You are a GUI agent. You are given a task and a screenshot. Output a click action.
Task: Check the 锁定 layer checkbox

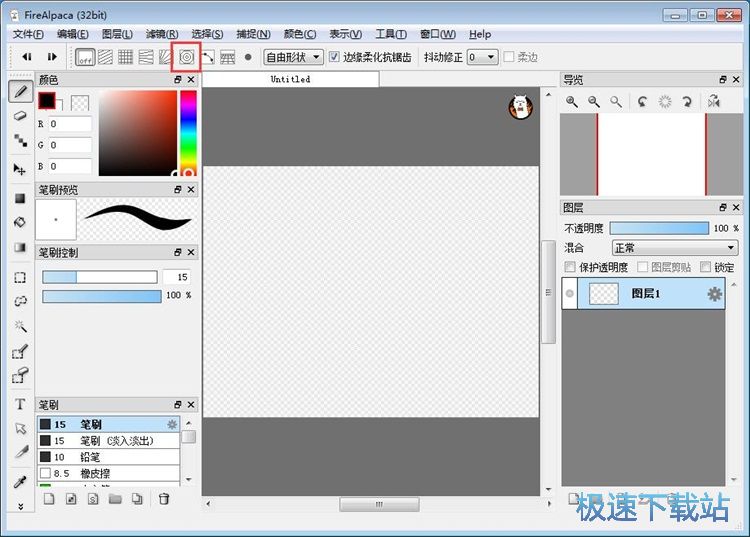[x=705, y=267]
